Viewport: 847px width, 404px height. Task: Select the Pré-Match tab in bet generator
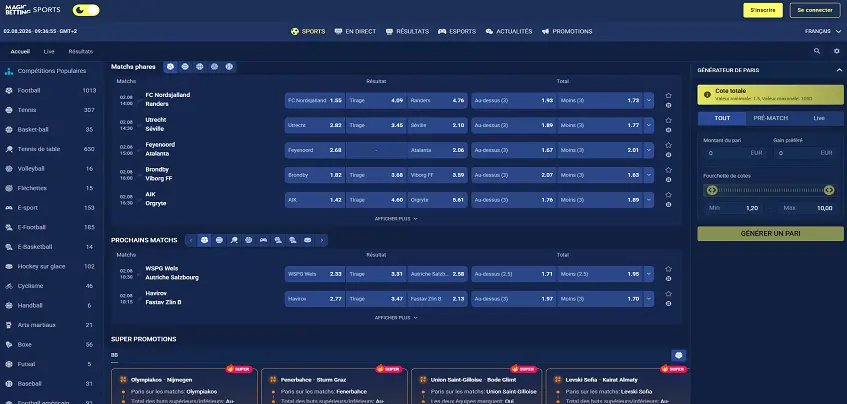point(770,118)
